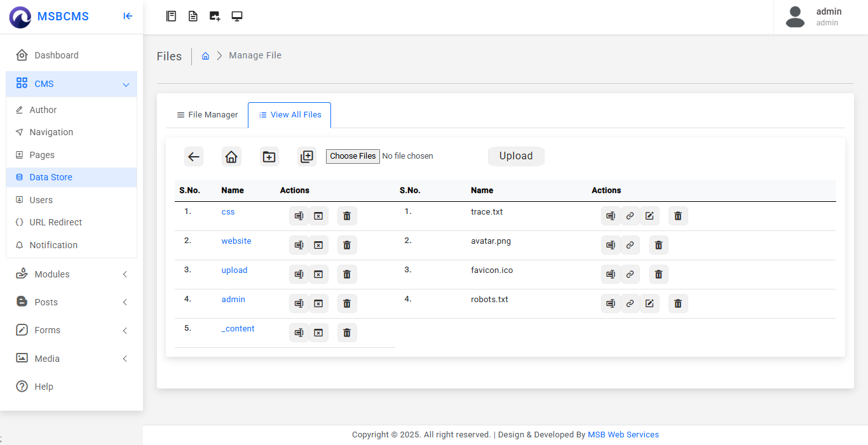Click the Choose Files input
The image size is (868, 445).
point(353,156)
